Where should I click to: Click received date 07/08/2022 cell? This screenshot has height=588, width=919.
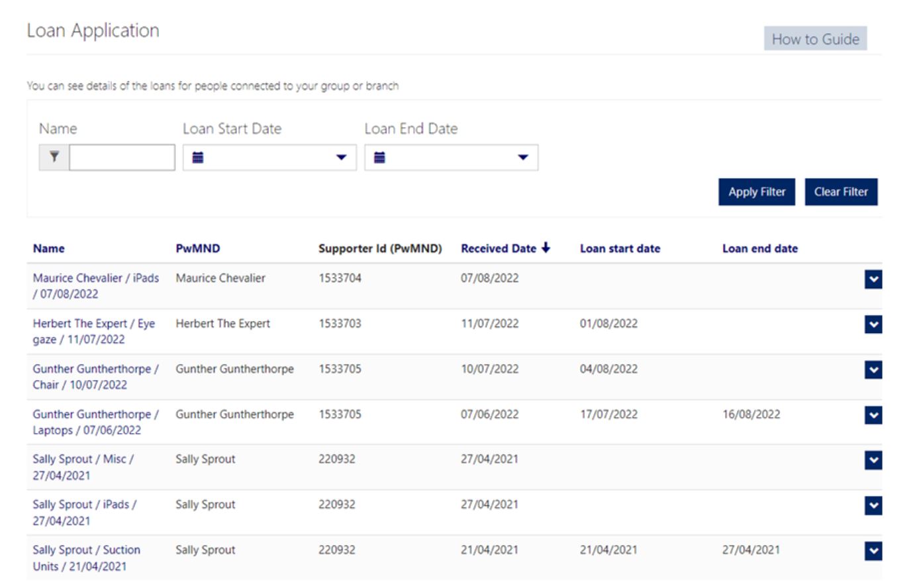pyautogui.click(x=490, y=278)
